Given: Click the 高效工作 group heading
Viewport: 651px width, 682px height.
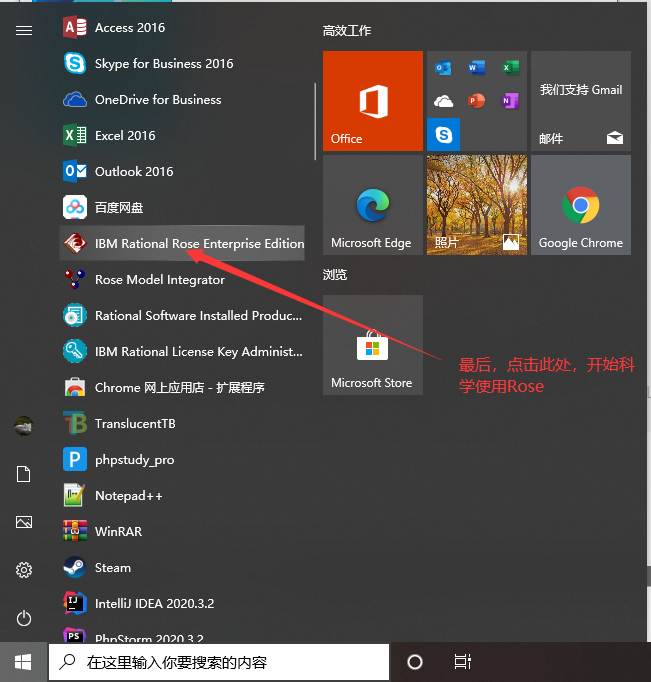Looking at the screenshot, I should click(347, 31).
